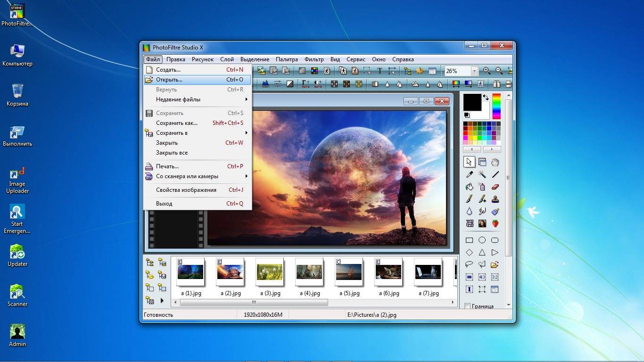644x362 pixels.
Task: Open thumbnail a (1).jpg
Action: click(190, 272)
